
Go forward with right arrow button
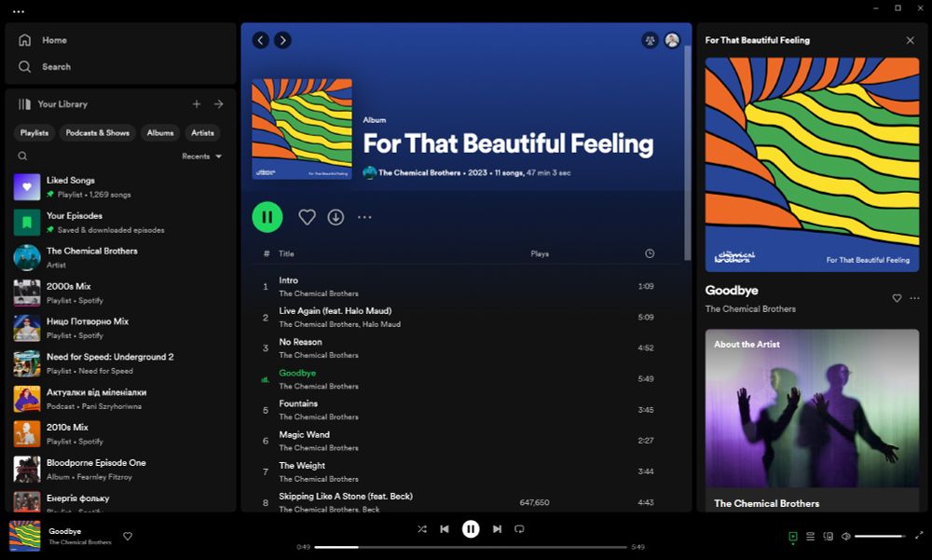[283, 40]
